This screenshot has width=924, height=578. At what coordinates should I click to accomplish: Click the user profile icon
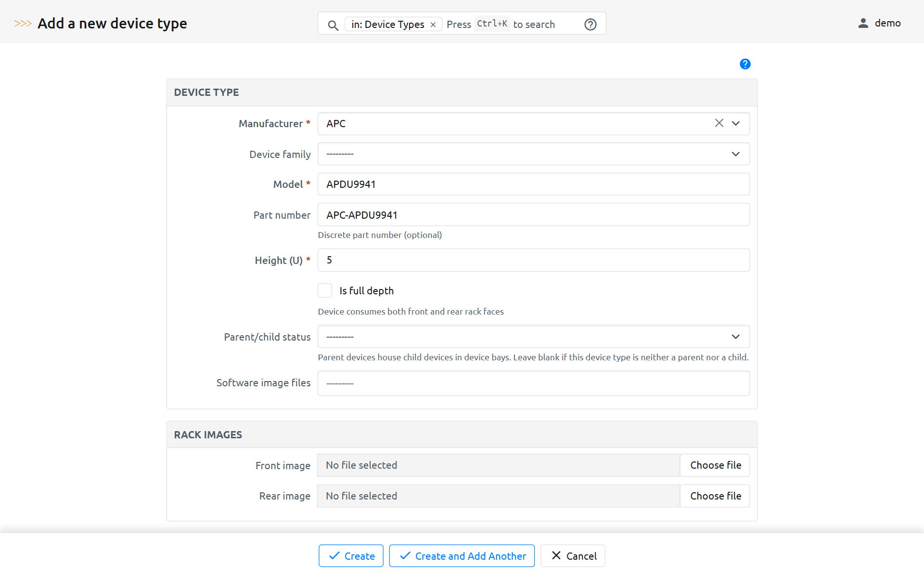click(863, 23)
